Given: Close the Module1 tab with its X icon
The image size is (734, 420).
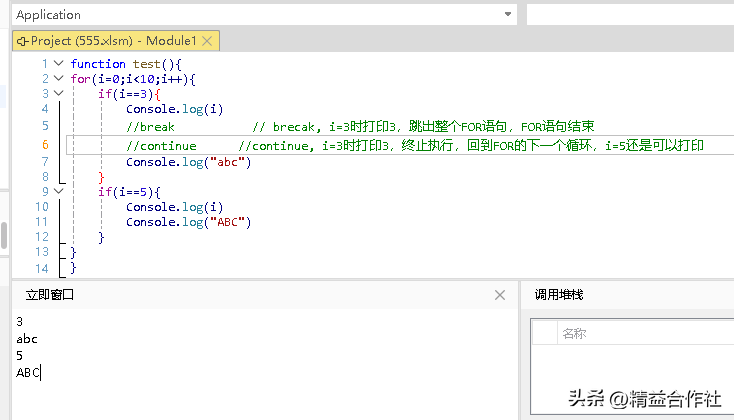Looking at the screenshot, I should pos(207,41).
